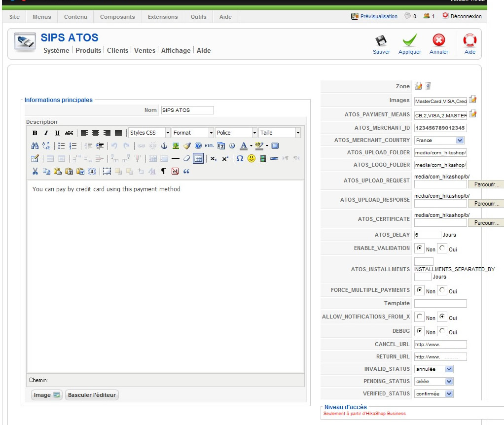Open the VERIFIED_STATUS confirmée dropdown

(434, 393)
